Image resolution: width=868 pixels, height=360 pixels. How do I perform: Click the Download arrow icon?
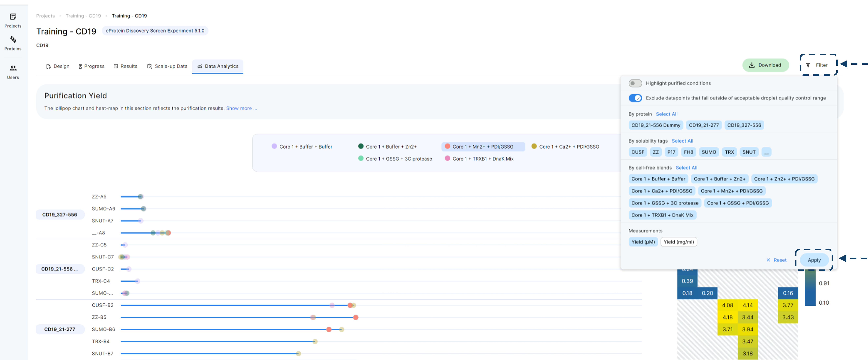(751, 65)
